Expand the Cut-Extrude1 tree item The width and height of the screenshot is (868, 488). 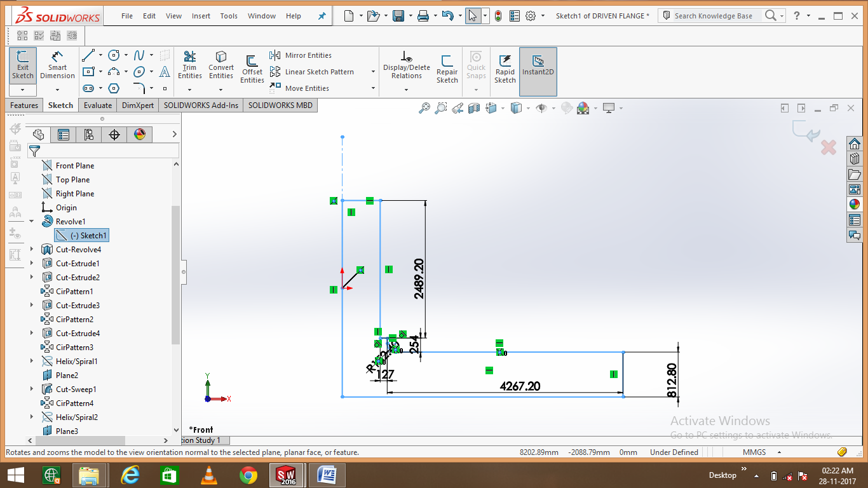(30, 263)
